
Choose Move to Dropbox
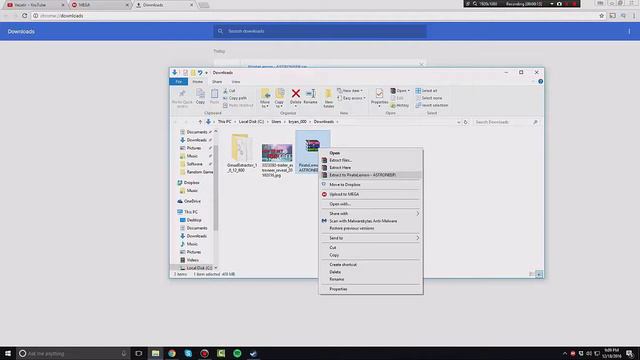click(371, 184)
